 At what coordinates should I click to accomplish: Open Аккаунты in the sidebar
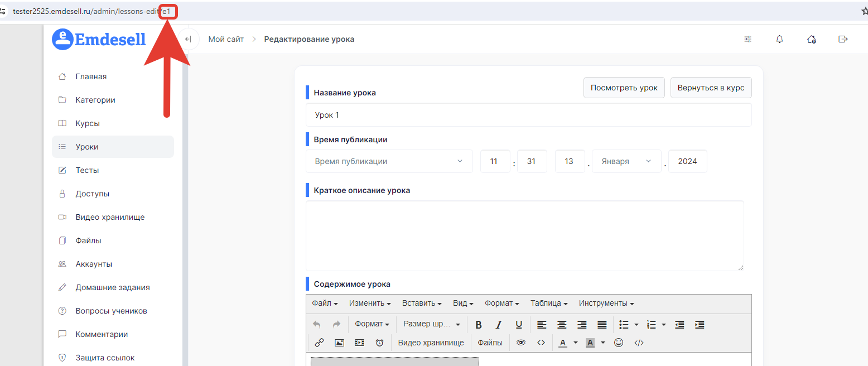tap(113, 264)
